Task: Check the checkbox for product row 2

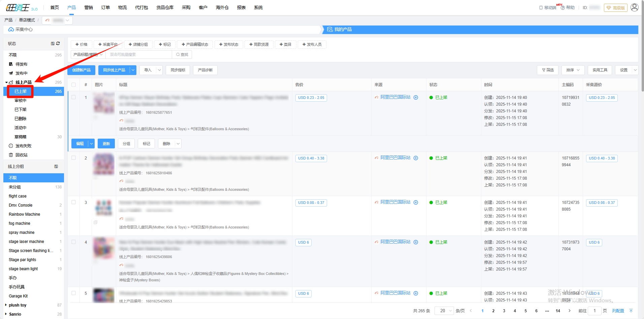Action: 73,158
